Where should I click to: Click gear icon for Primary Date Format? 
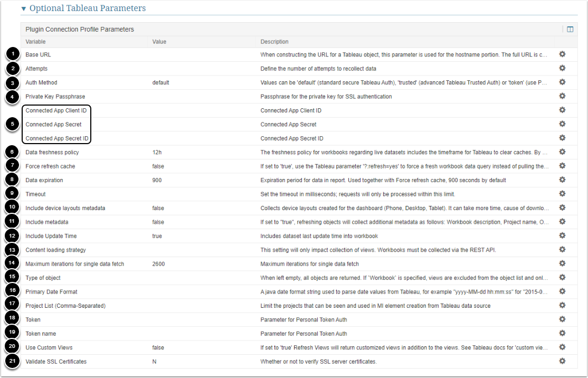[x=562, y=291]
